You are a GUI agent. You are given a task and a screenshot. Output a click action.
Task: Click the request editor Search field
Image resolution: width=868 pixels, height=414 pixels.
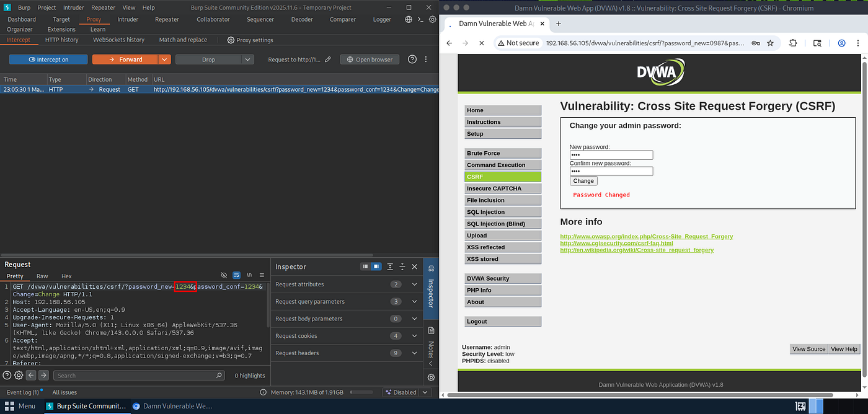coord(139,375)
